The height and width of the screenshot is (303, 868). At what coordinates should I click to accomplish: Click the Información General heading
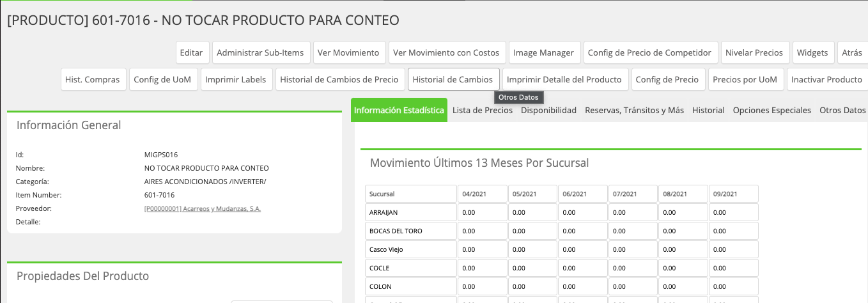coord(68,125)
